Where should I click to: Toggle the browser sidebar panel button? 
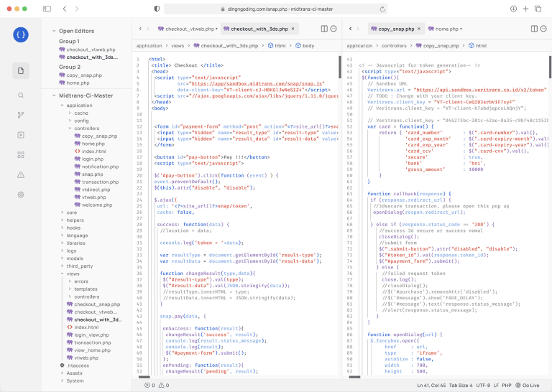point(47,9)
